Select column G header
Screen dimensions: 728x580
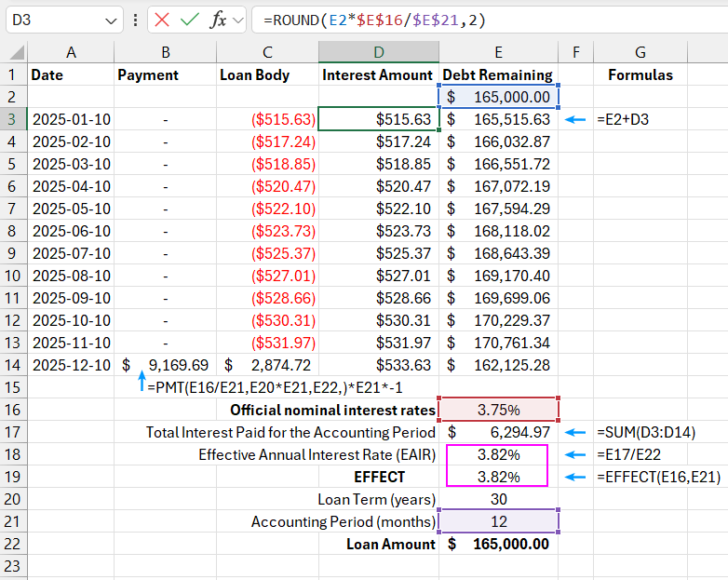tap(640, 52)
